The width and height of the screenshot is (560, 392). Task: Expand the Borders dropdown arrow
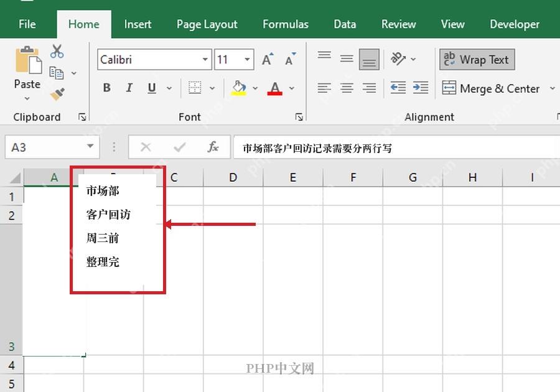pos(212,88)
